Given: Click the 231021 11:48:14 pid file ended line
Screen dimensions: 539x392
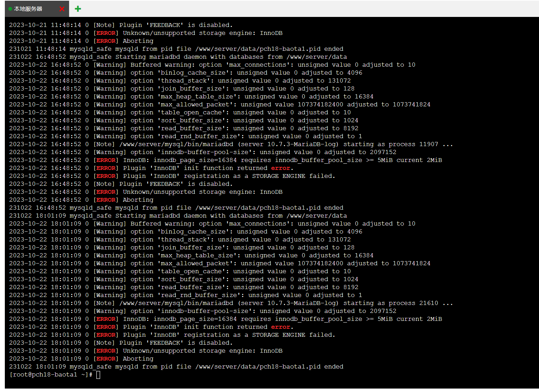Looking at the screenshot, I should 176,49.
